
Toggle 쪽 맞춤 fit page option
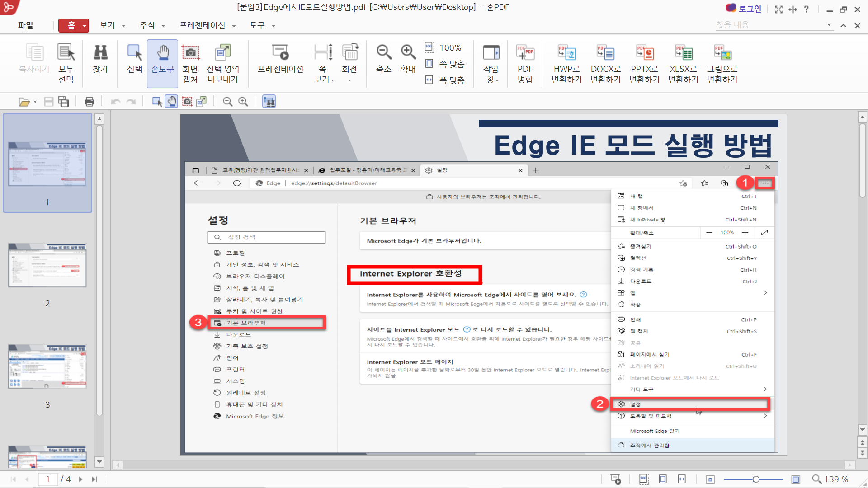(445, 64)
